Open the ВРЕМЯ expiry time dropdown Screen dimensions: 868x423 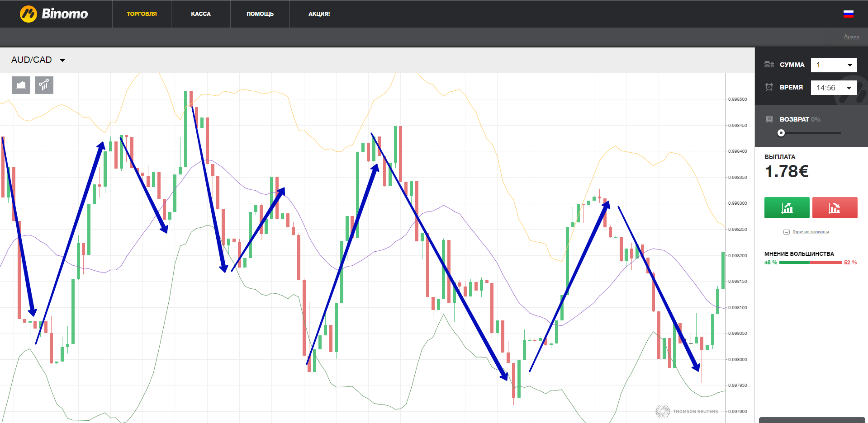[834, 88]
